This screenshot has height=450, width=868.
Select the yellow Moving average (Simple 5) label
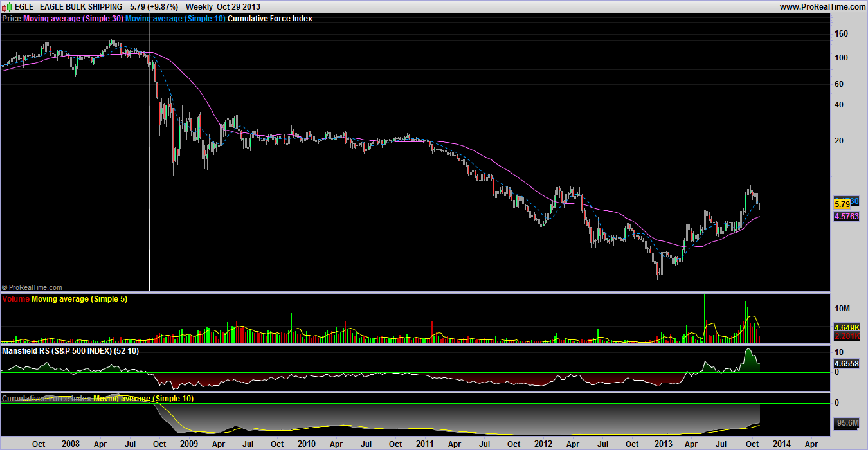click(x=79, y=299)
